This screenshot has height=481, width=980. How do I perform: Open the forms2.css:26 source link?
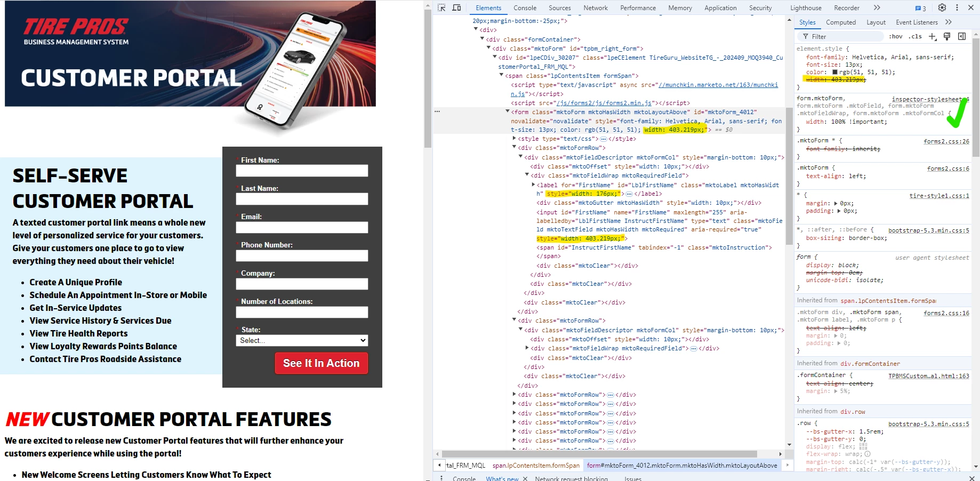point(946,141)
